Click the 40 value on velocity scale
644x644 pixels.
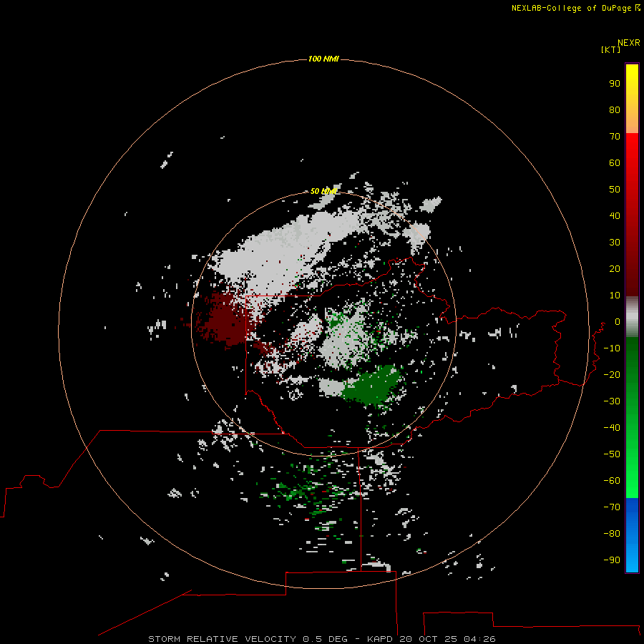(615, 215)
